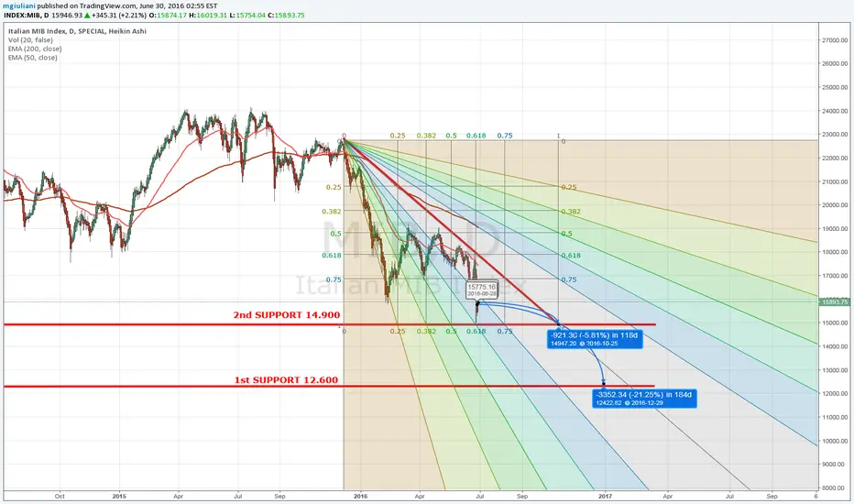854x504 pixels.
Task: Click the close value C:15893.75 in header
Action: tap(287, 16)
